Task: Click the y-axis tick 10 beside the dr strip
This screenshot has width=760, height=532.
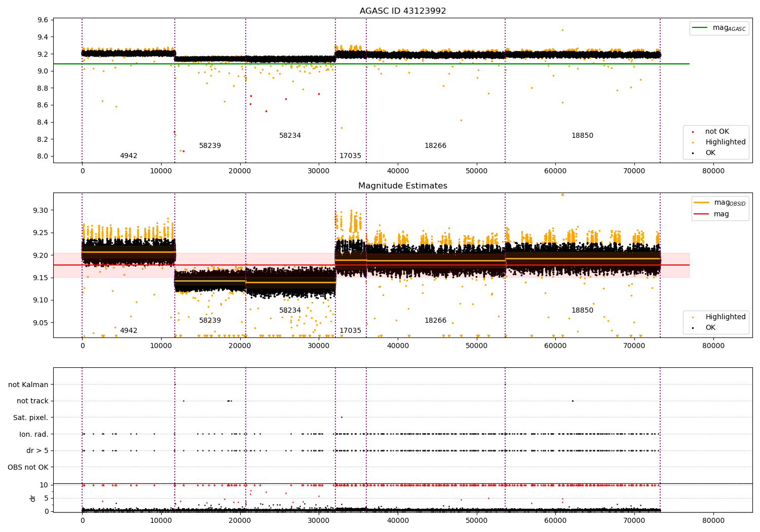Action: (44, 485)
